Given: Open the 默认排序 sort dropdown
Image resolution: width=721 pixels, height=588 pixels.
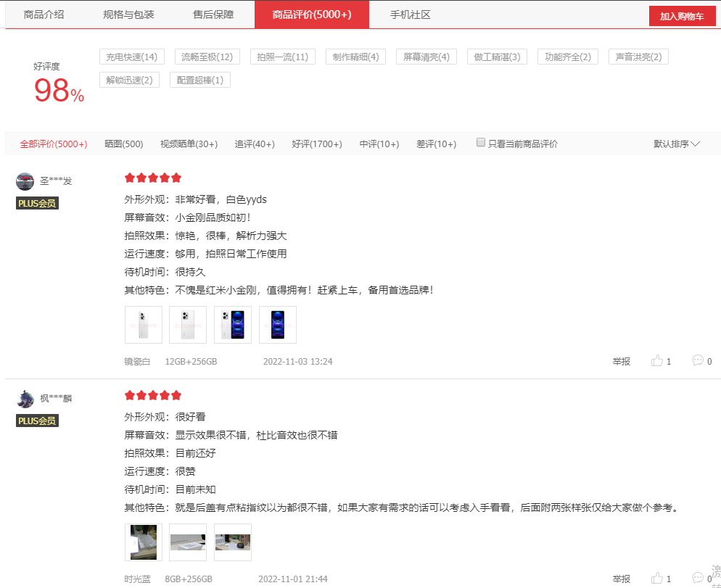Looking at the screenshot, I should coord(676,143).
